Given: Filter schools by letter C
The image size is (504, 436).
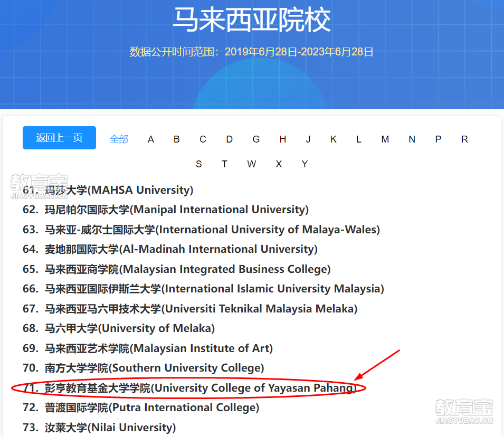Looking at the screenshot, I should (x=203, y=139).
